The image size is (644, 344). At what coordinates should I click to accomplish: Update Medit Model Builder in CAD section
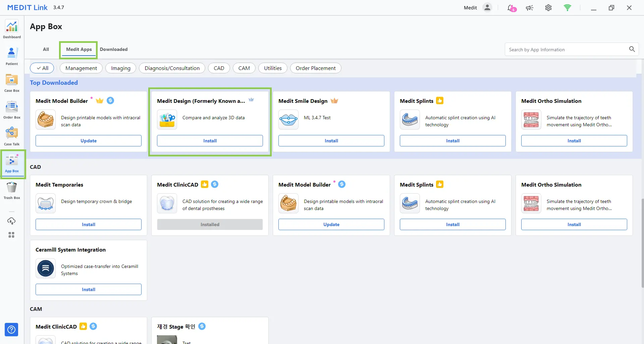331,224
